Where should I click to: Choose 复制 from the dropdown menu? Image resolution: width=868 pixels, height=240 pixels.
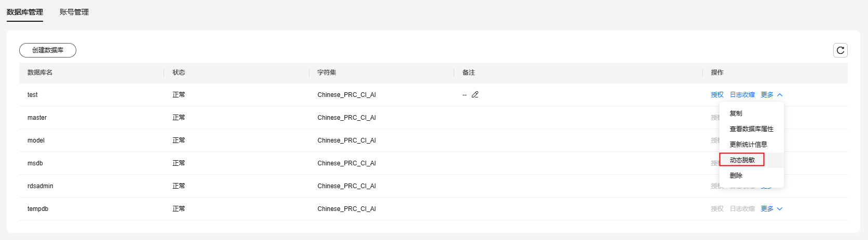tap(736, 114)
